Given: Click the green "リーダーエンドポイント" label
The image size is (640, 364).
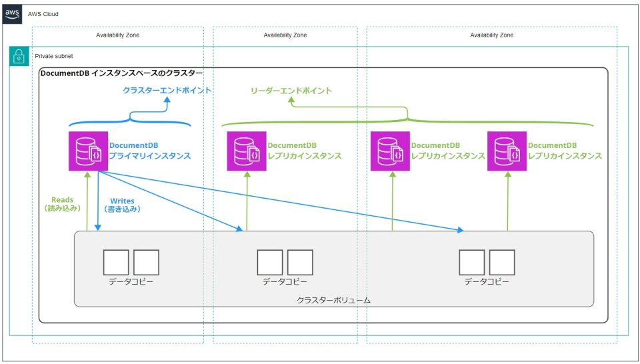Looking at the screenshot, I should 291,91.
